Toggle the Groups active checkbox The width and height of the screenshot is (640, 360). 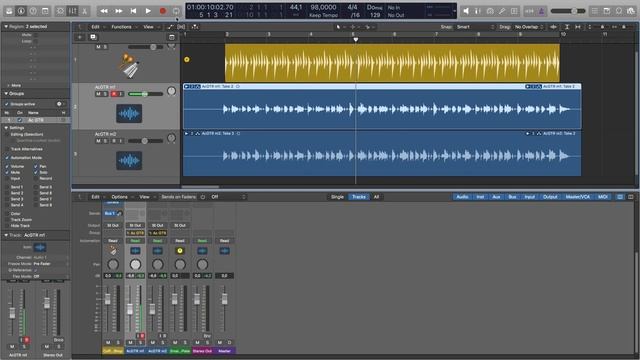[7, 104]
